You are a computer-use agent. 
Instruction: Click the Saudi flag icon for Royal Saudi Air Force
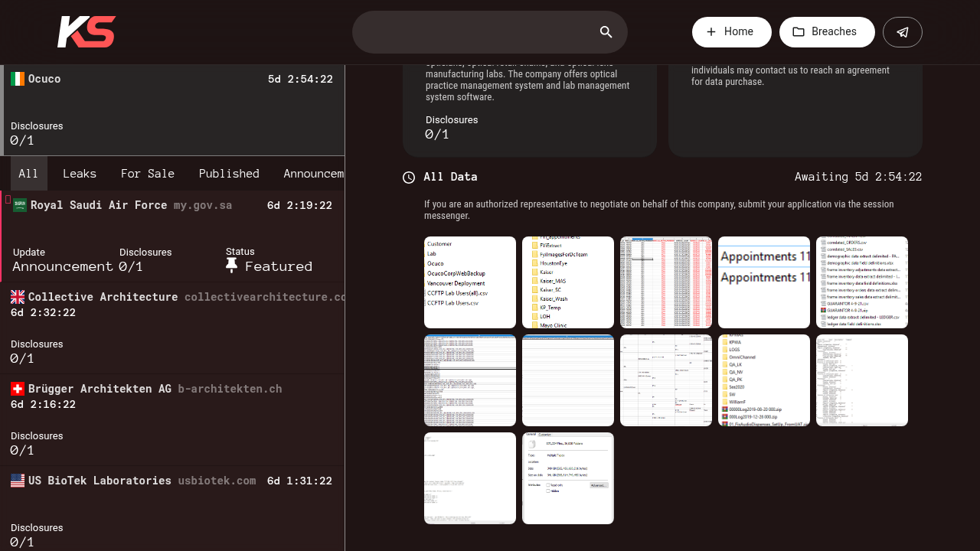[20, 205]
